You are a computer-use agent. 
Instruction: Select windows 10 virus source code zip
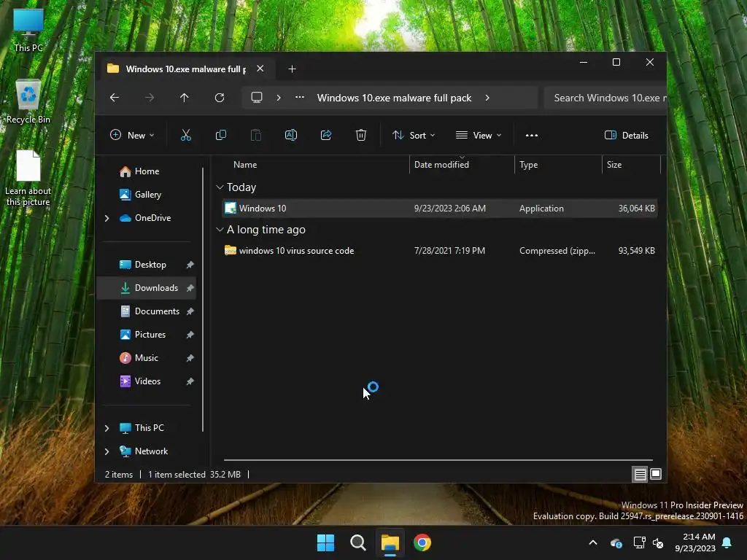[x=440, y=251]
